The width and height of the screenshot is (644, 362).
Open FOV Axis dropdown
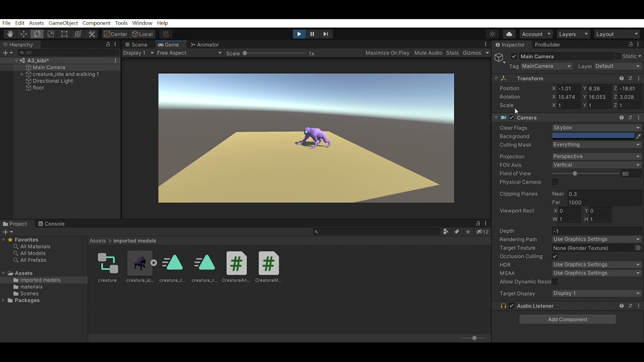(597, 165)
